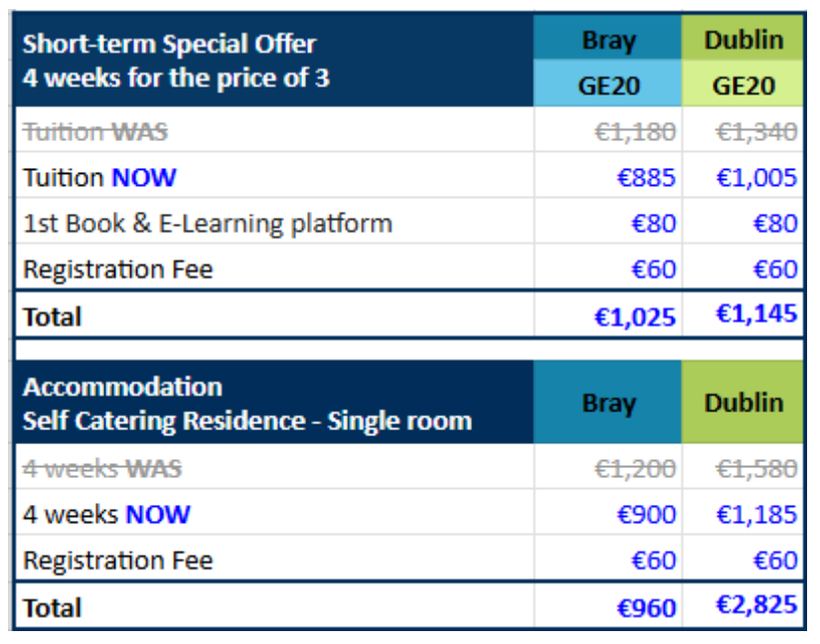This screenshot has width=820, height=644.
Task: Select the €885 Bray tuition price
Action: pyautogui.click(x=646, y=178)
